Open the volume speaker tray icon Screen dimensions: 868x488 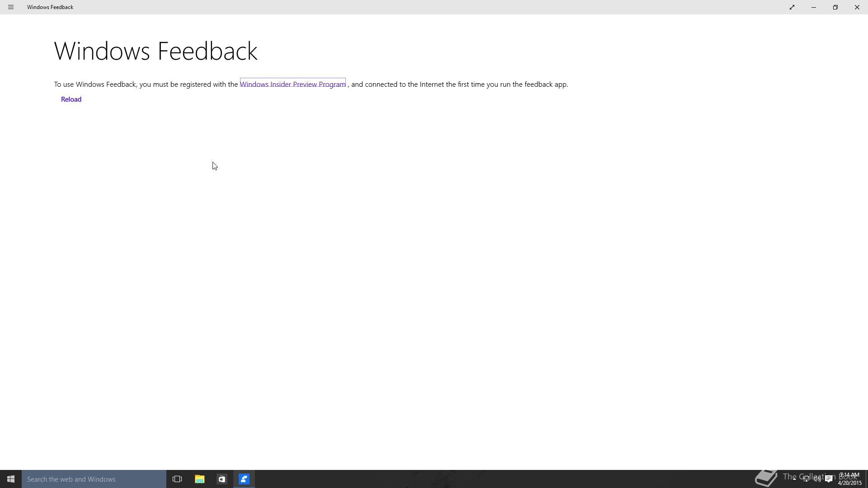pyautogui.click(x=817, y=479)
